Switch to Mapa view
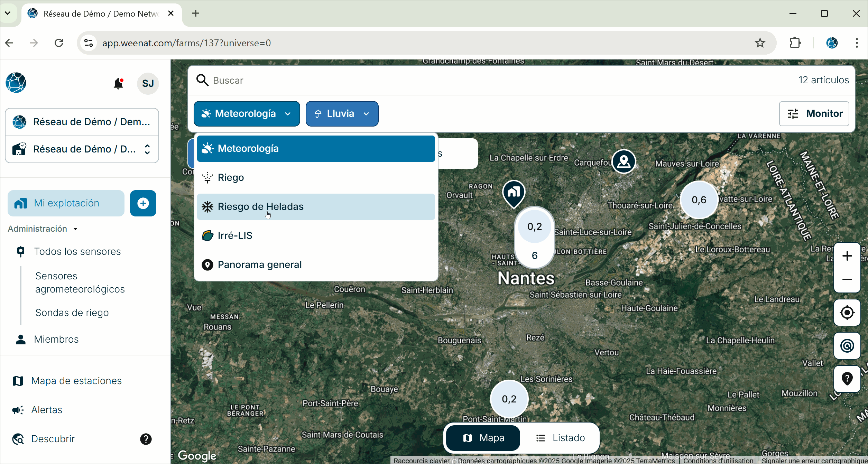Image resolution: width=868 pixels, height=464 pixels. [483, 438]
